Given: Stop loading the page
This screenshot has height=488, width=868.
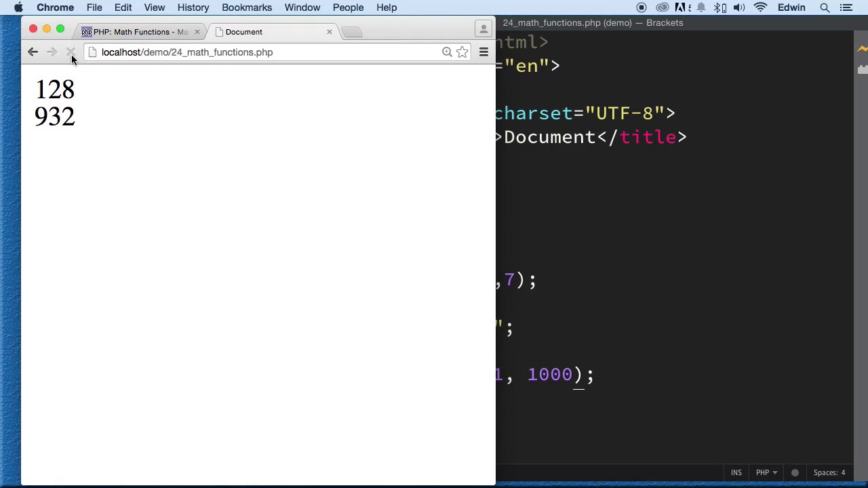Looking at the screenshot, I should 71,52.
